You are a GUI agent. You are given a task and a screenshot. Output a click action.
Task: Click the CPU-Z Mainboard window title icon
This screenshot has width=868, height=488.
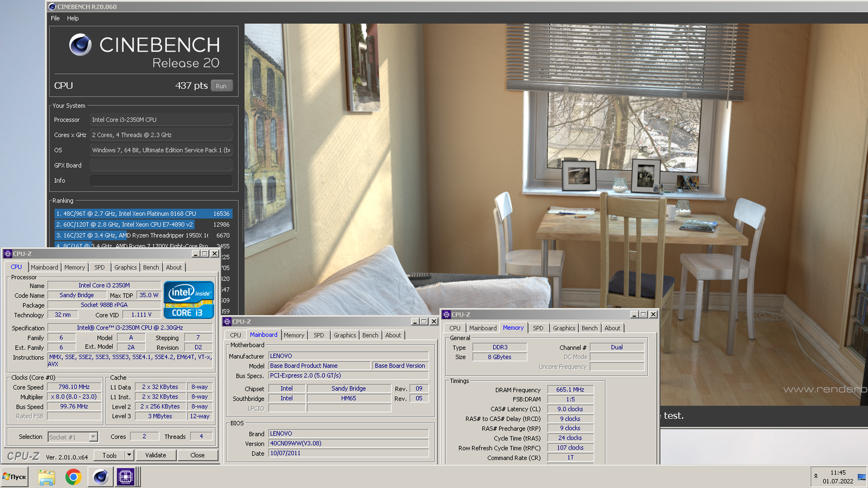(227, 322)
